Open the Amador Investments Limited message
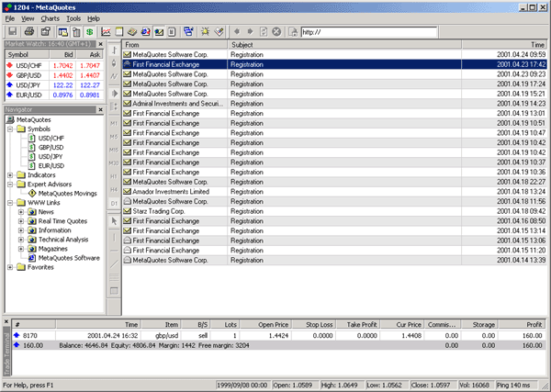The image size is (551, 392). coord(334,192)
